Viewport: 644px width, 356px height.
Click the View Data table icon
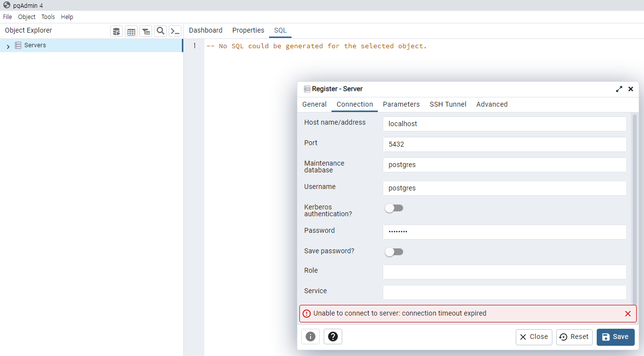click(131, 32)
